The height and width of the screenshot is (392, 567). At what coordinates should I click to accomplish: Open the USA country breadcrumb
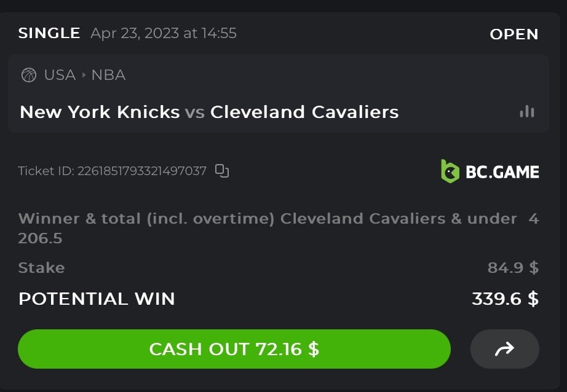click(60, 75)
